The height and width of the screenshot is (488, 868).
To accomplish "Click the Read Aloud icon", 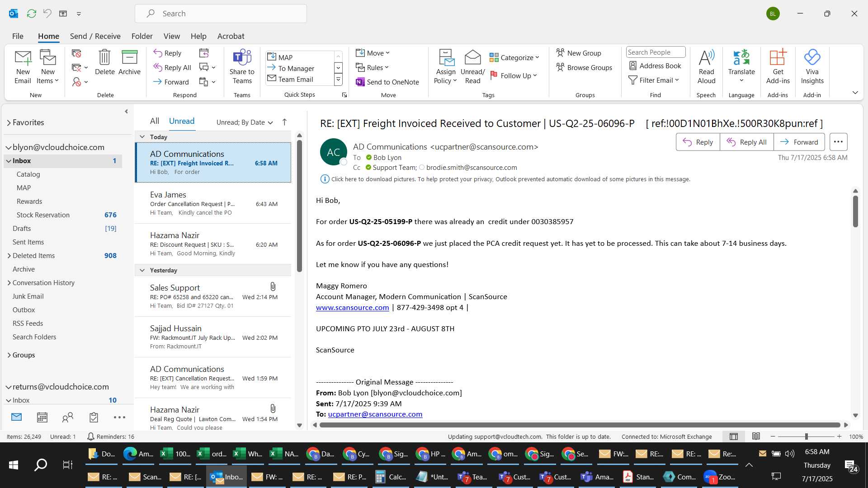I will [x=706, y=67].
